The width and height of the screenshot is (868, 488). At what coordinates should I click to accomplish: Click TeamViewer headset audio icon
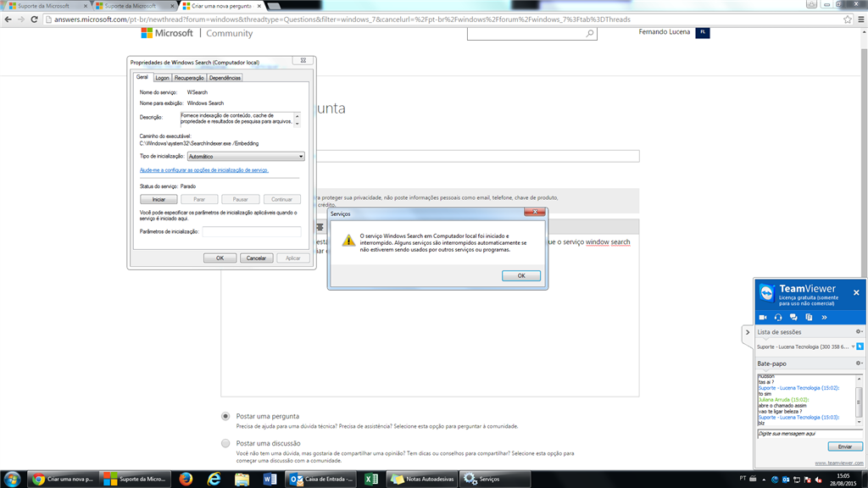[778, 318]
